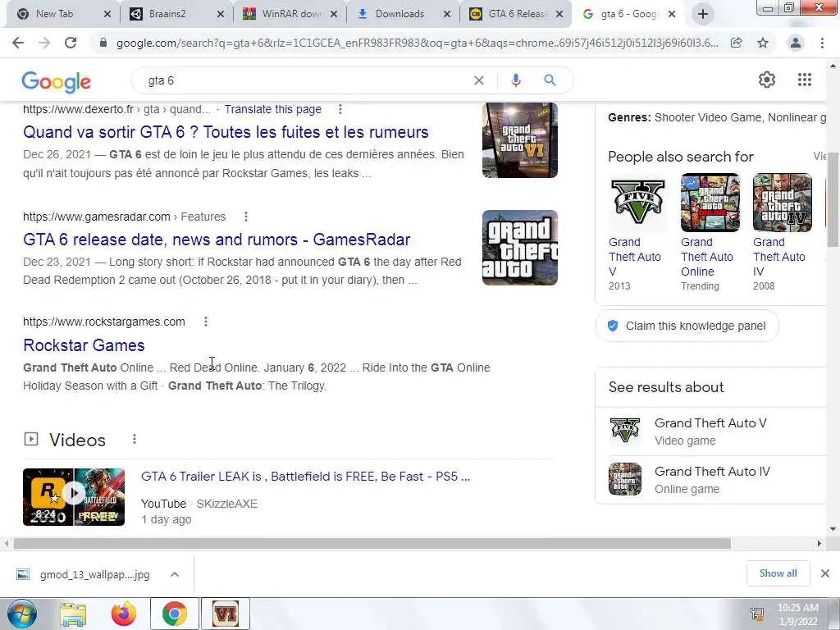Image resolution: width=840 pixels, height=630 pixels.
Task: Open Rockstar Games result link
Action: [x=84, y=345]
